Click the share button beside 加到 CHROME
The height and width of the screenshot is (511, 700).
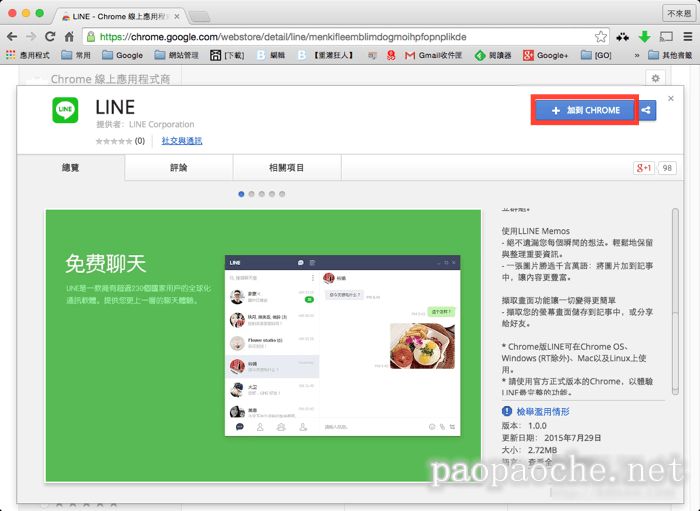click(x=646, y=110)
